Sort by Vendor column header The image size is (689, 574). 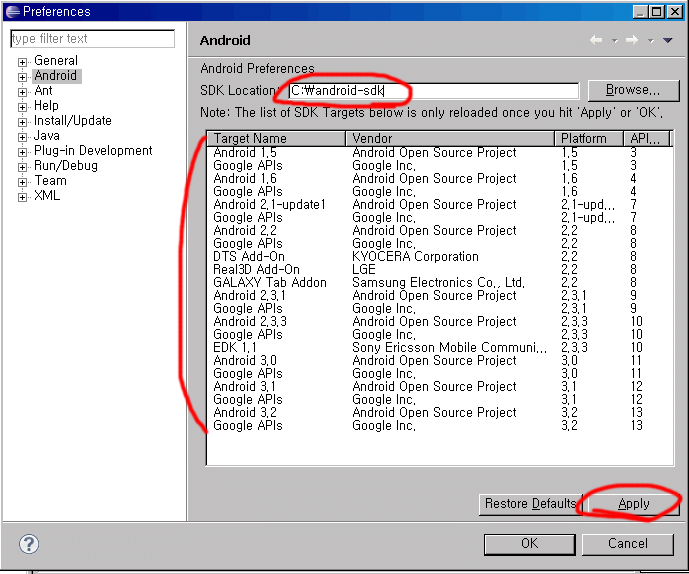tap(450, 138)
